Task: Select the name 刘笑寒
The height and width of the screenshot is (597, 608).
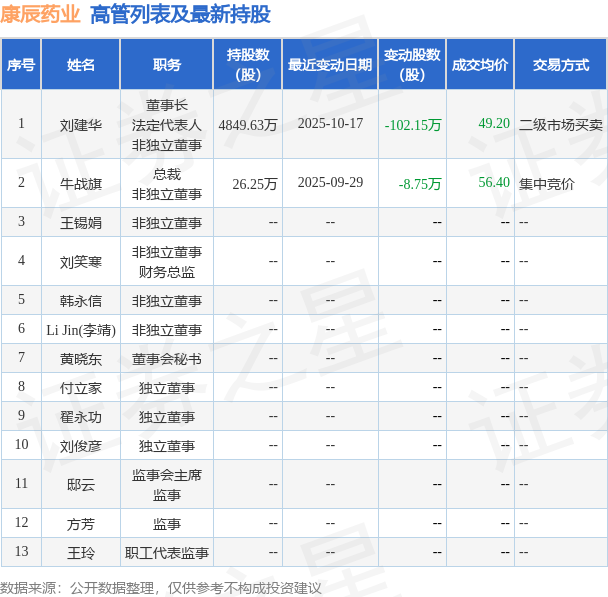Action: [x=81, y=262]
